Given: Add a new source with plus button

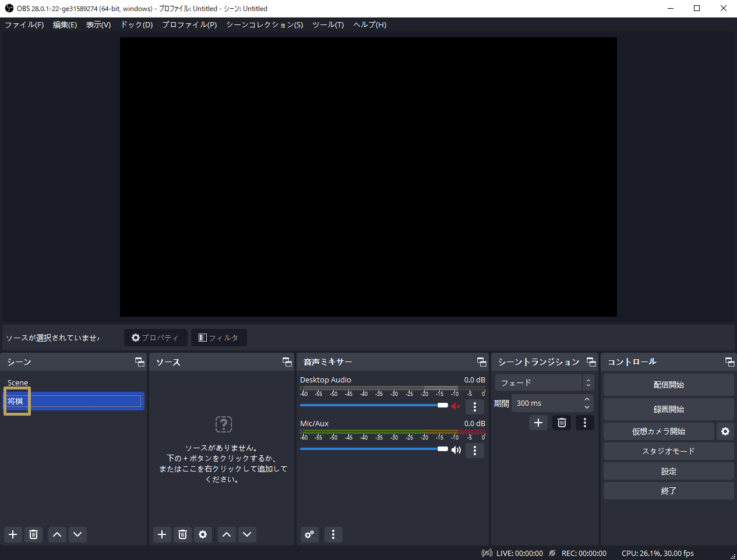Looking at the screenshot, I should coord(162,534).
